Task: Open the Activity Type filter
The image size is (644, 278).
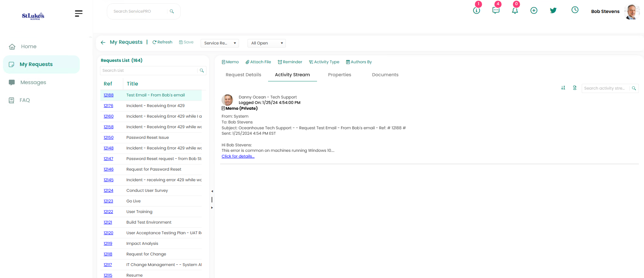Action: 324,62
